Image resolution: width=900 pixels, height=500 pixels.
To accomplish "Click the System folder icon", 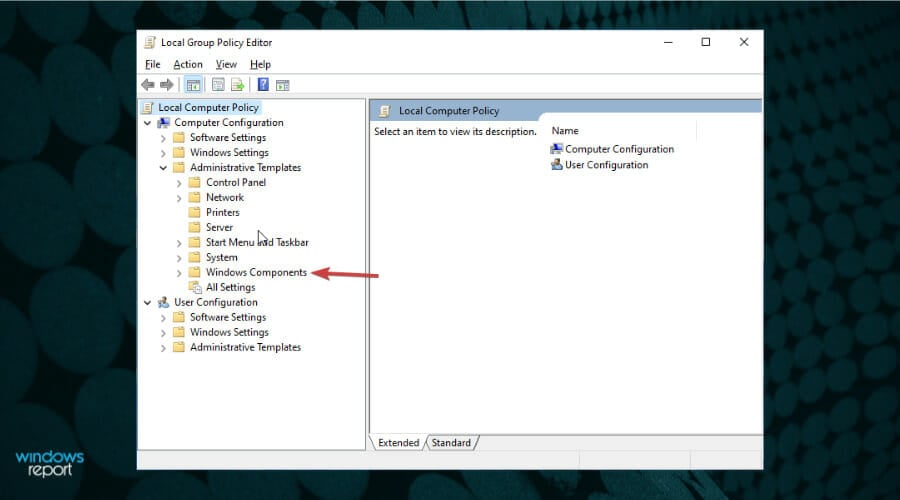I will click(195, 257).
